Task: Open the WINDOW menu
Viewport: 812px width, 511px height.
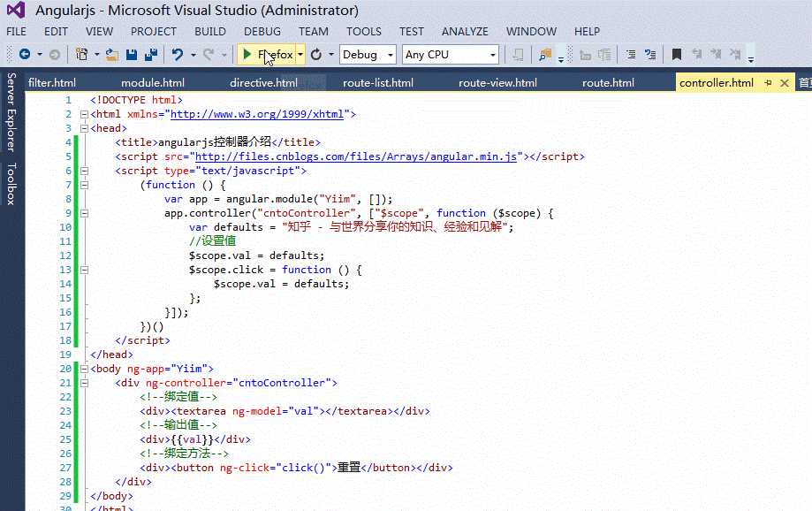Action: tap(531, 32)
